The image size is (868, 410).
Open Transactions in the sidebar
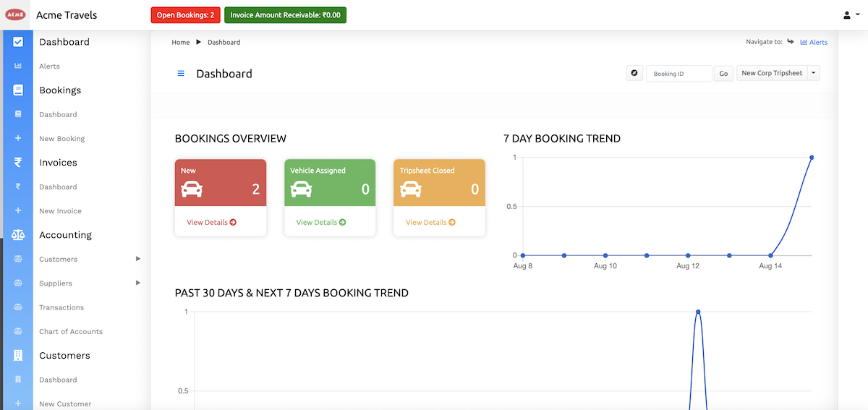tap(61, 307)
